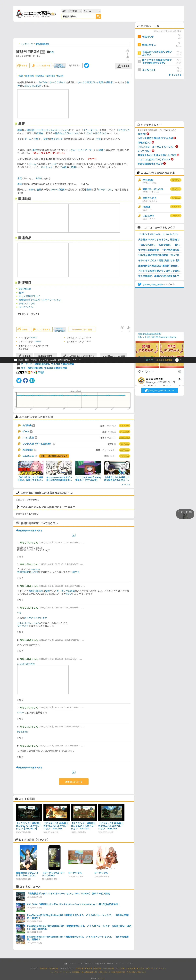Jump to the 関連商品 section anchor
196x980 pixels.
click(40, 76)
